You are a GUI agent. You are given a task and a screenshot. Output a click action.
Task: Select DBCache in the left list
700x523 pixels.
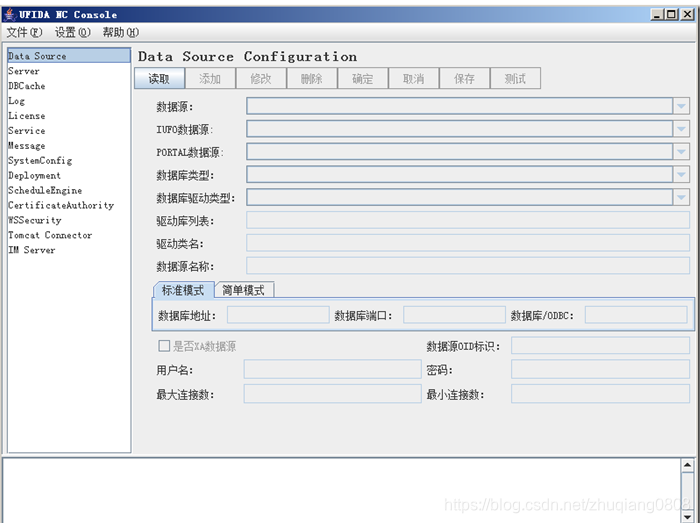pos(69,86)
